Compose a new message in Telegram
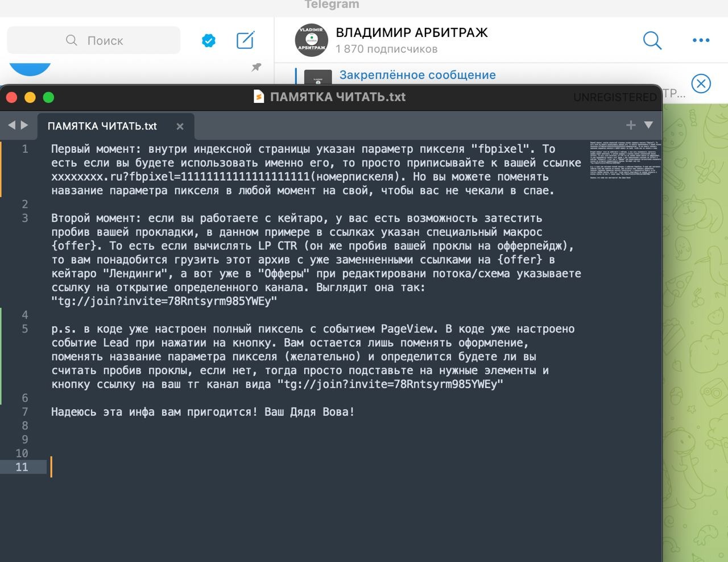 [x=245, y=40]
